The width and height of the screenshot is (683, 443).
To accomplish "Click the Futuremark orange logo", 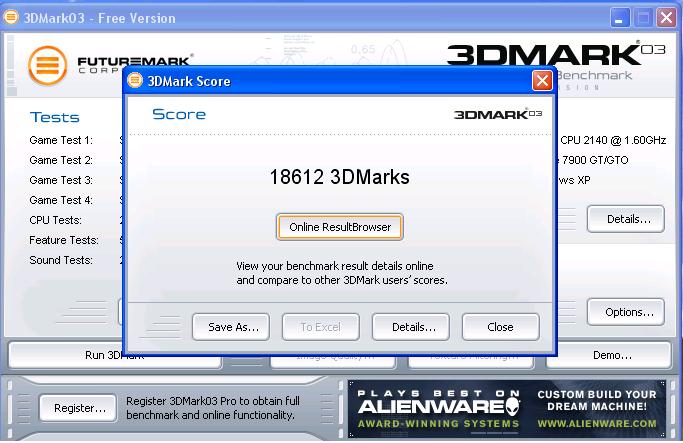I will 47,65.
